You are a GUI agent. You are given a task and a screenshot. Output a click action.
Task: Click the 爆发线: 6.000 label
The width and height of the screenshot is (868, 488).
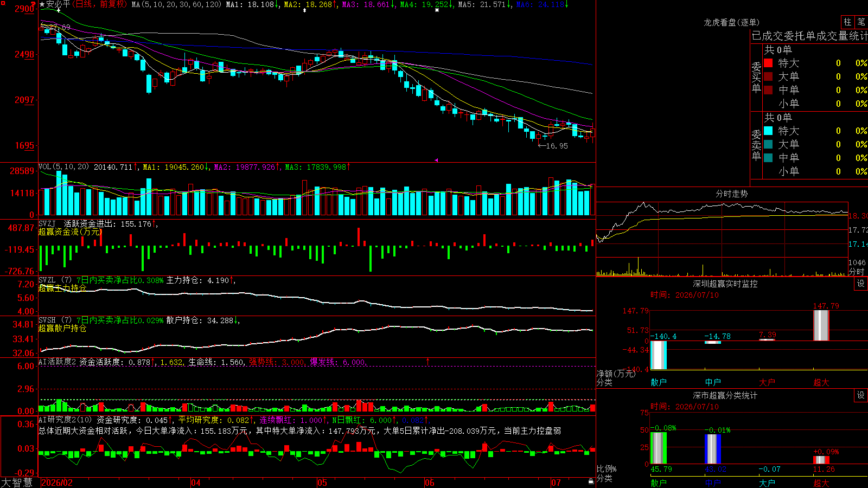(x=338, y=362)
